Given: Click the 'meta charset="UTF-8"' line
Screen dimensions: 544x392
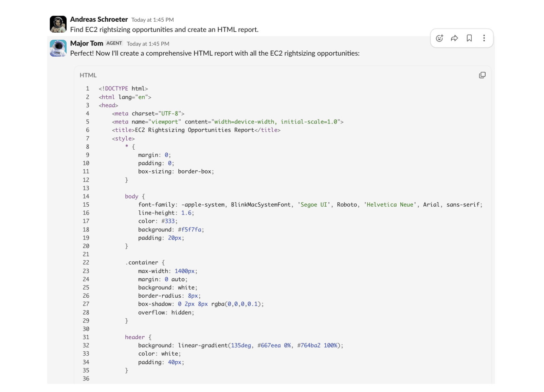Looking at the screenshot, I should coord(148,113).
